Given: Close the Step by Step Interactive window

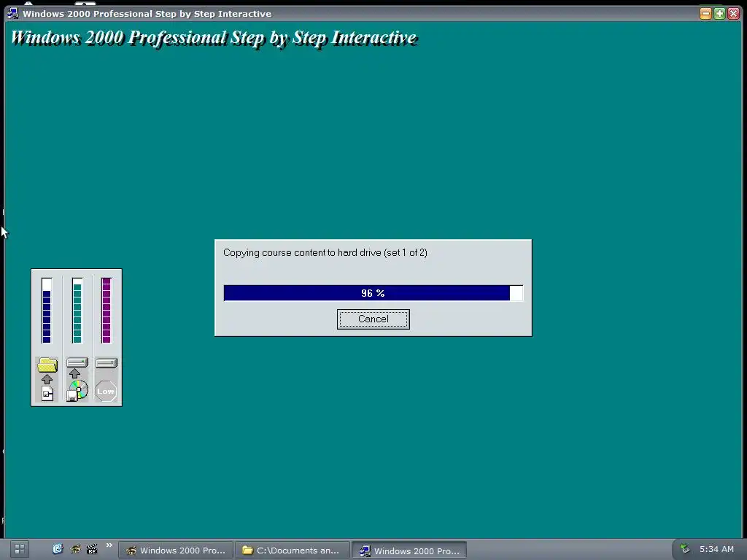Looking at the screenshot, I should 733,13.
